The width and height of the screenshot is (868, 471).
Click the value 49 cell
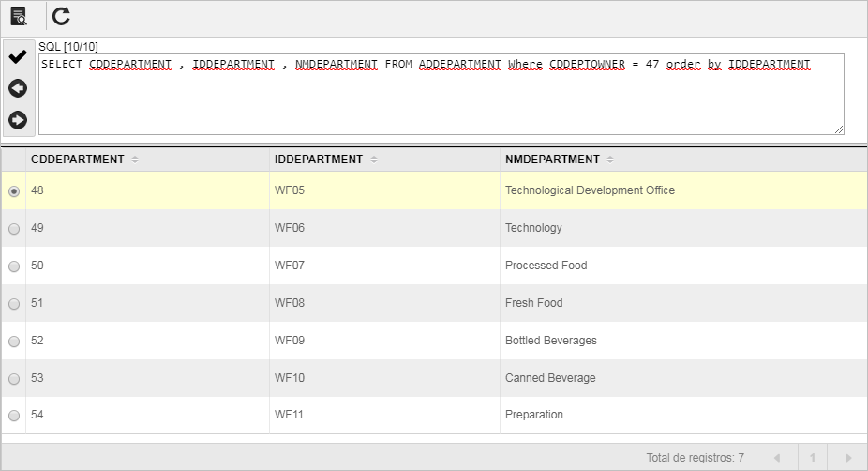147,228
